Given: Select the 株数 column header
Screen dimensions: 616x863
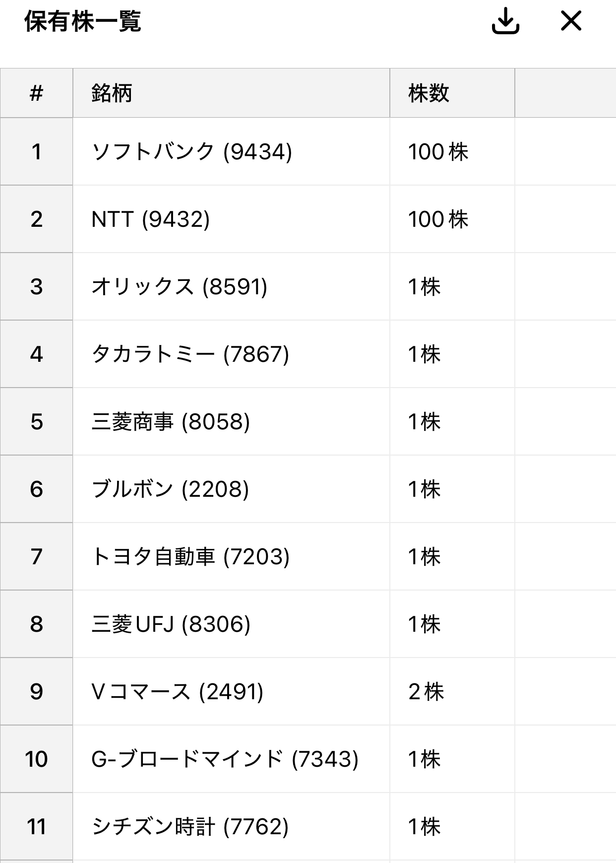Looking at the screenshot, I should [452, 93].
